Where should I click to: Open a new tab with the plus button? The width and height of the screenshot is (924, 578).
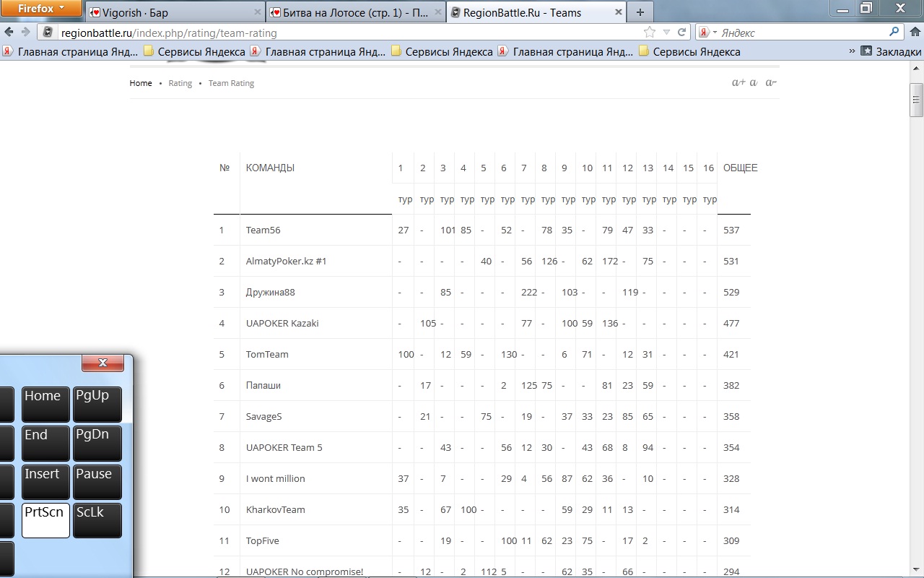640,12
